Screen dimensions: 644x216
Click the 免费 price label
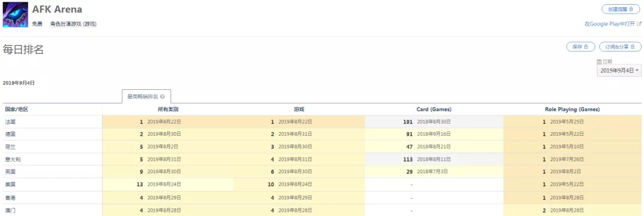click(37, 24)
